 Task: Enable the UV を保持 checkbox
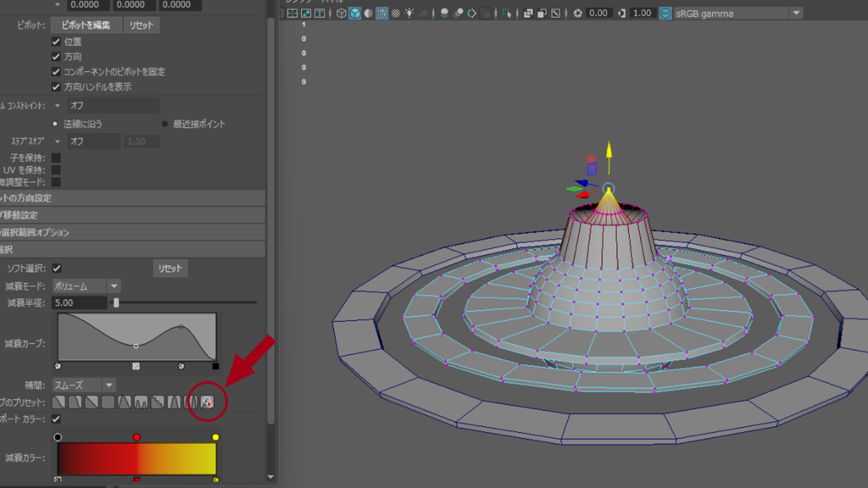(x=56, y=169)
